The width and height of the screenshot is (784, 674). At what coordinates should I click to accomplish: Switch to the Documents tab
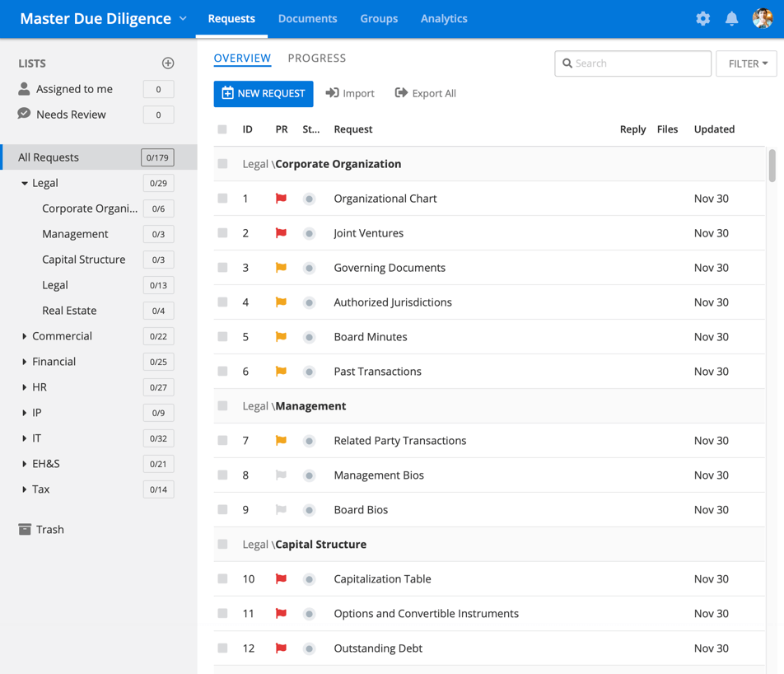point(307,18)
